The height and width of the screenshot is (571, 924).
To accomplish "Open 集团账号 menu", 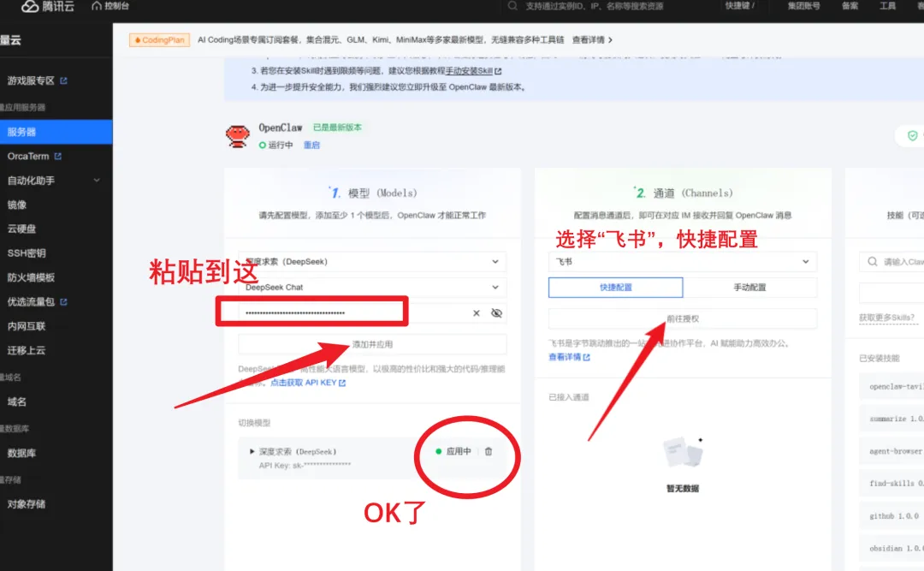I will [x=803, y=6].
